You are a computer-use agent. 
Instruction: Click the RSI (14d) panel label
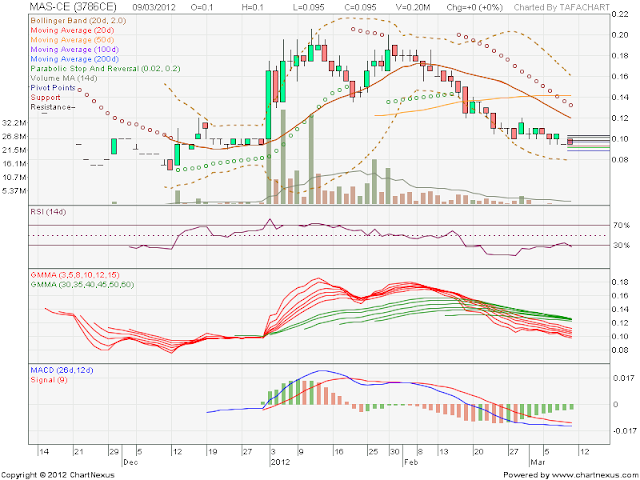point(48,212)
